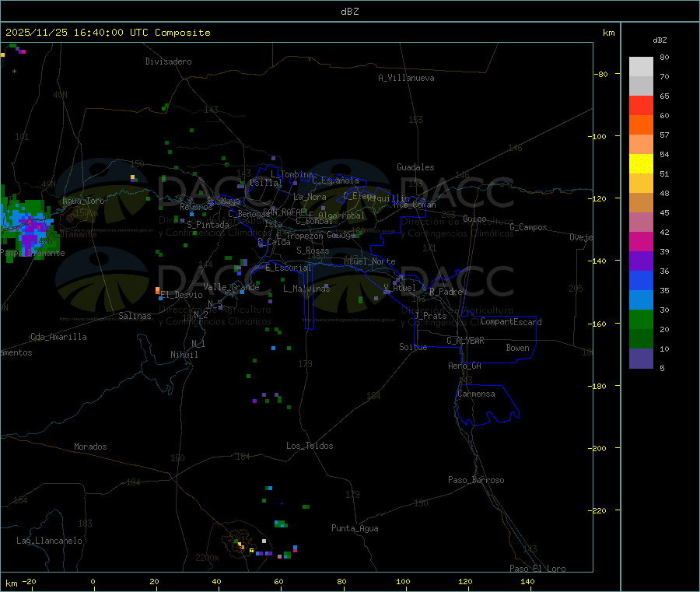Screen dimensions: 700x592
Task: Select the Carmensa town label
Action: [476, 394]
